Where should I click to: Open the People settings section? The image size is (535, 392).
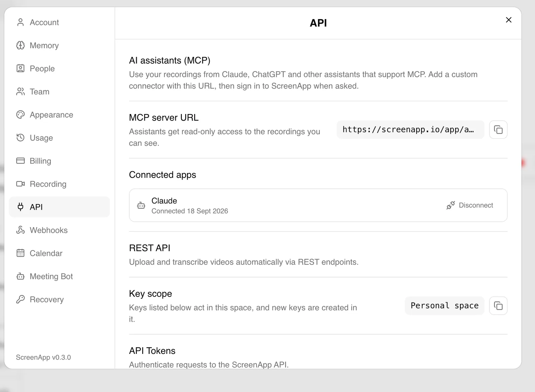59,69
